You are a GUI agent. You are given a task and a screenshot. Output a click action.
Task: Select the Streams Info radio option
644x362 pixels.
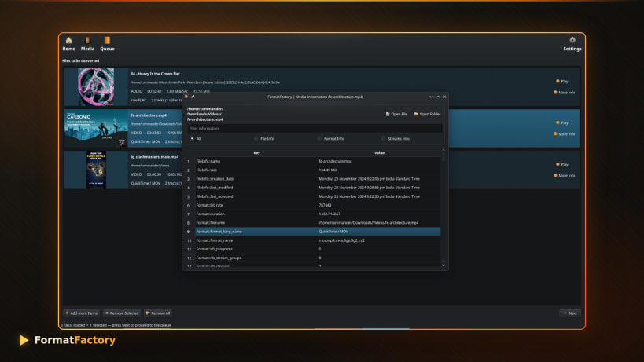point(395,138)
